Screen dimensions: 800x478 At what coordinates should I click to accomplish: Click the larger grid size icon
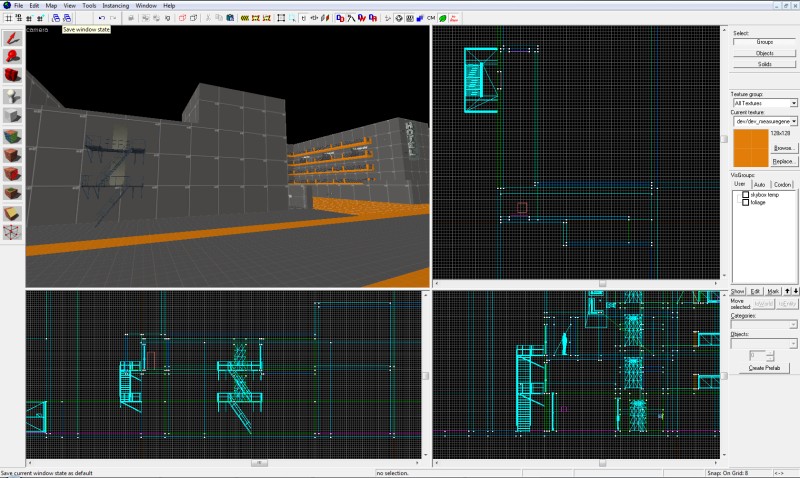[x=40, y=18]
